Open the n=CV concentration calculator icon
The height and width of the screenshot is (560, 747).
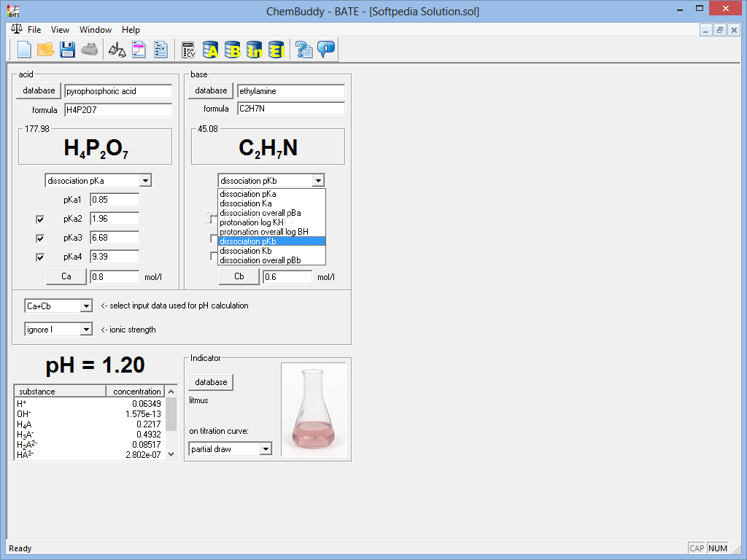[189, 49]
